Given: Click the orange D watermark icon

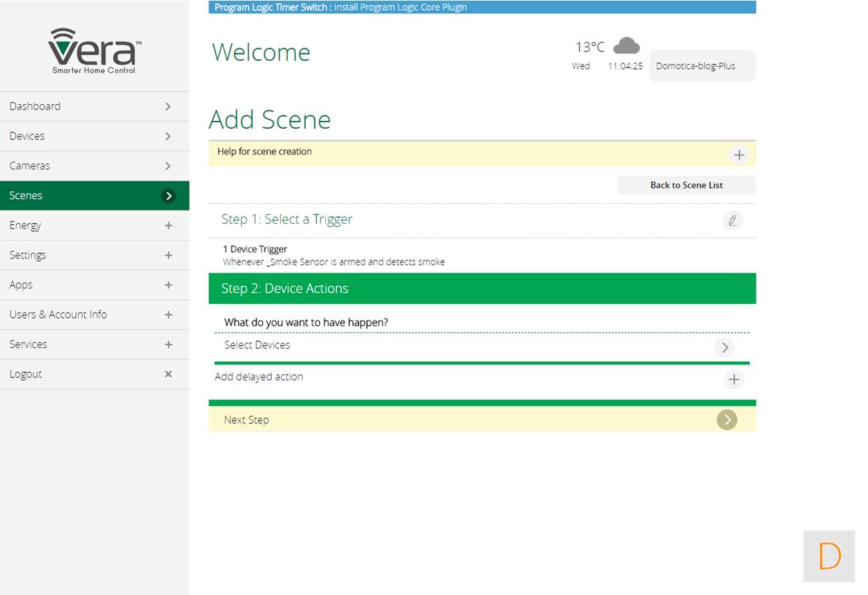Looking at the screenshot, I should [x=829, y=556].
